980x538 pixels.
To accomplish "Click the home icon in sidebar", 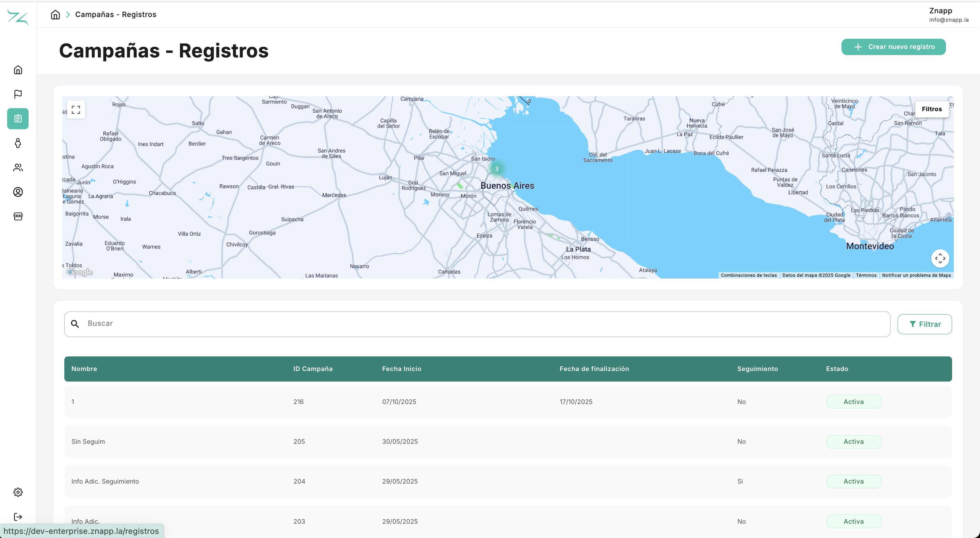I will coord(18,70).
